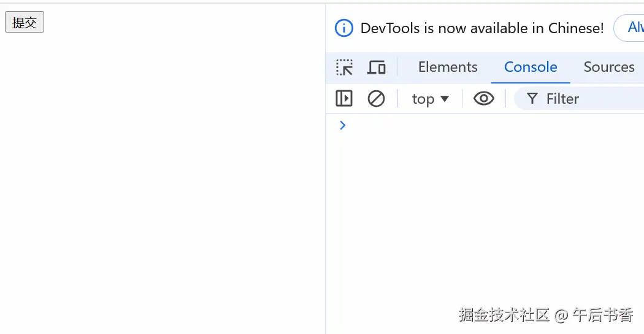Image resolution: width=644 pixels, height=334 pixels.
Task: Click the DevTools available in Chinese message
Action: [x=482, y=28]
